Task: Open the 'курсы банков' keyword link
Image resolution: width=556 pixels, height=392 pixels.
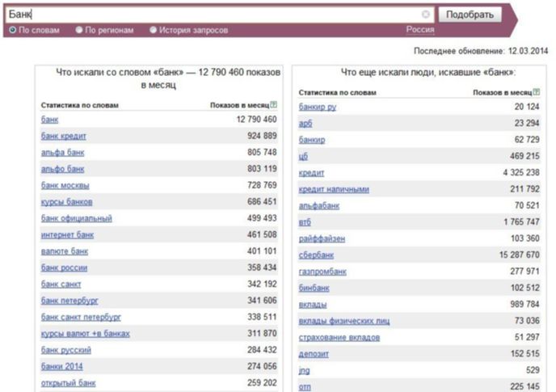Action: pos(66,202)
